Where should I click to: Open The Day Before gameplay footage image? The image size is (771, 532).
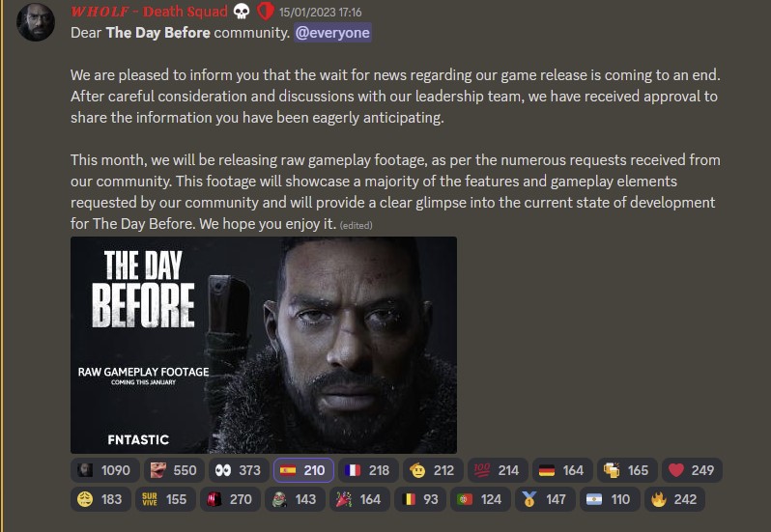click(x=264, y=345)
